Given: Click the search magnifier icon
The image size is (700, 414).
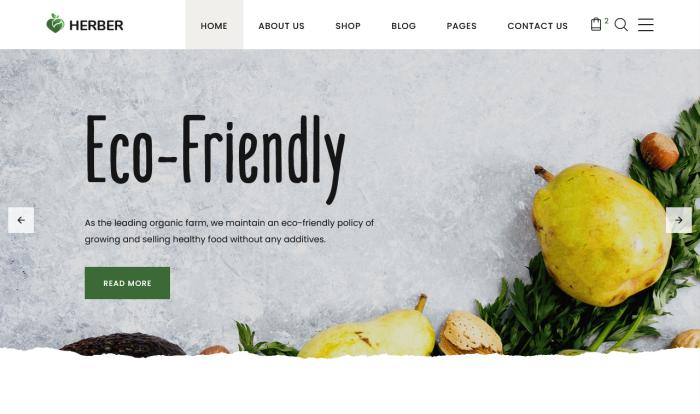Looking at the screenshot, I should pos(621,25).
